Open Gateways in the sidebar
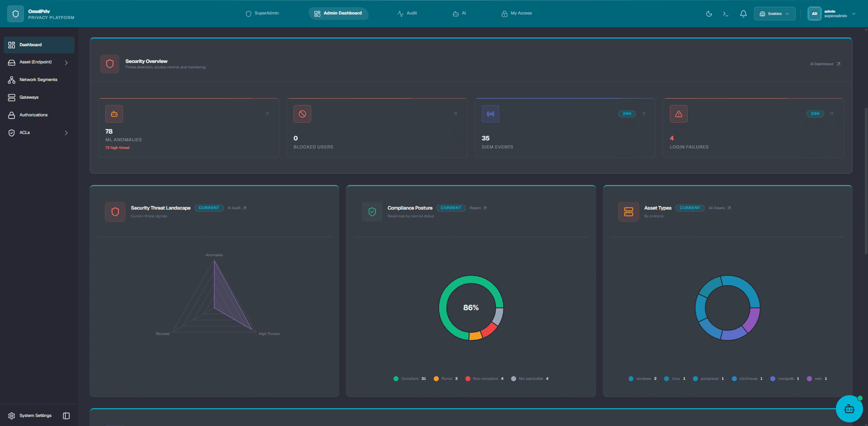Image resolution: width=868 pixels, height=426 pixels. click(x=39, y=97)
